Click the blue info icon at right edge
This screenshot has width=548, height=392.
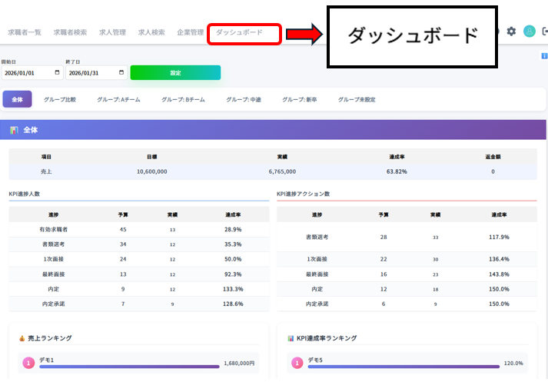[x=544, y=56]
